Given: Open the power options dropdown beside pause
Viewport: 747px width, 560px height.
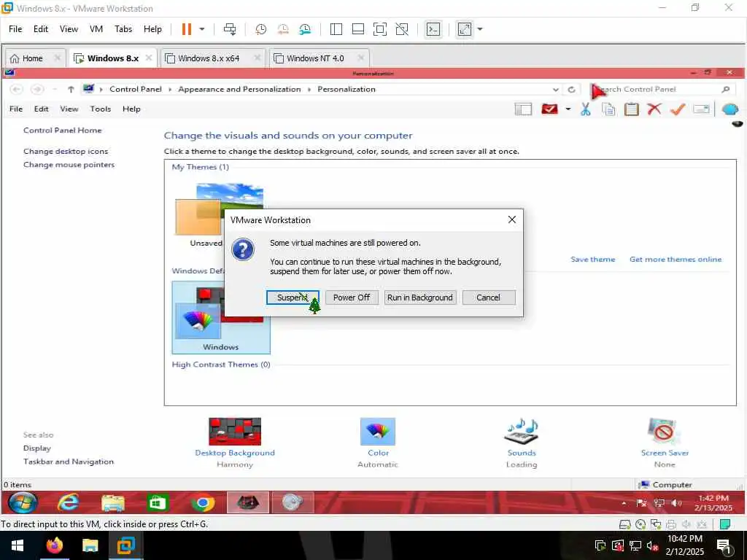Looking at the screenshot, I should tap(202, 29).
